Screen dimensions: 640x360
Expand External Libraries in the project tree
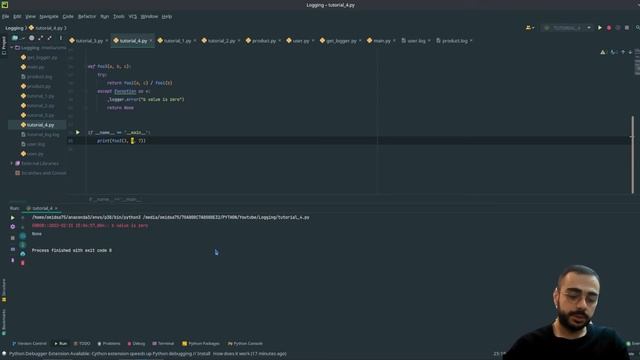click(x=12, y=163)
